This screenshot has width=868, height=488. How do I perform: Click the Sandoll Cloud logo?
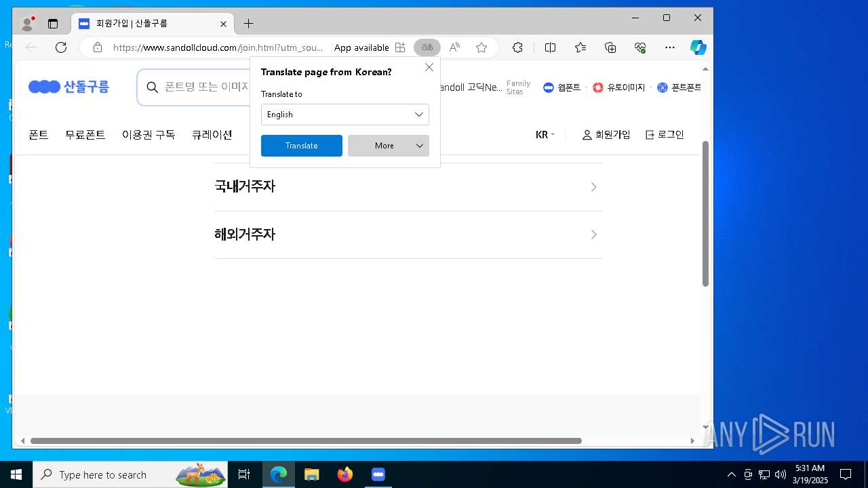[68, 87]
